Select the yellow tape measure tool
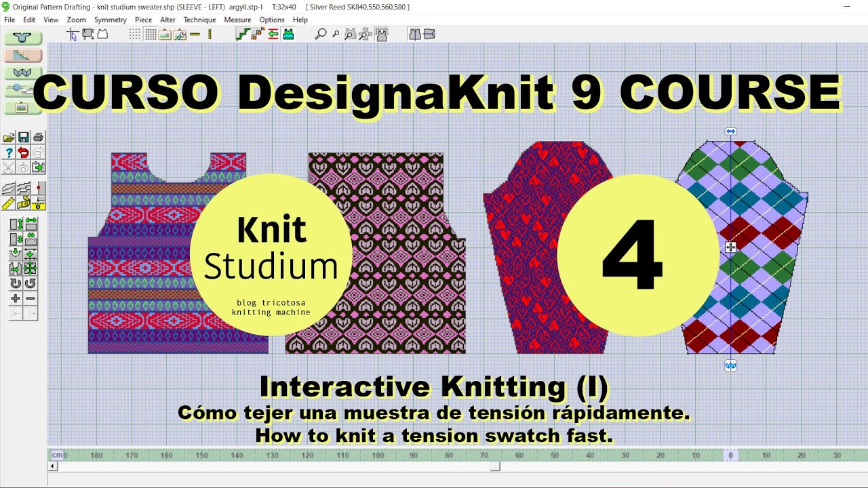 [23, 202]
